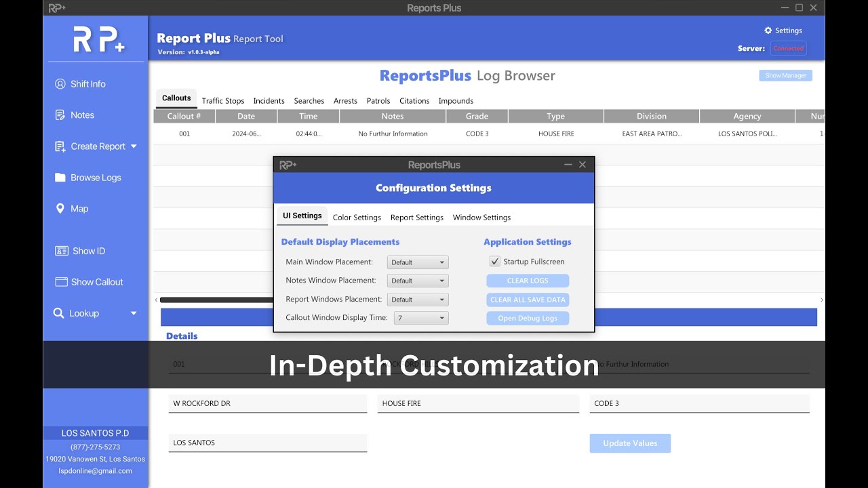Click the scrollbar right arrow
The width and height of the screenshot is (868, 488).
tap(821, 300)
